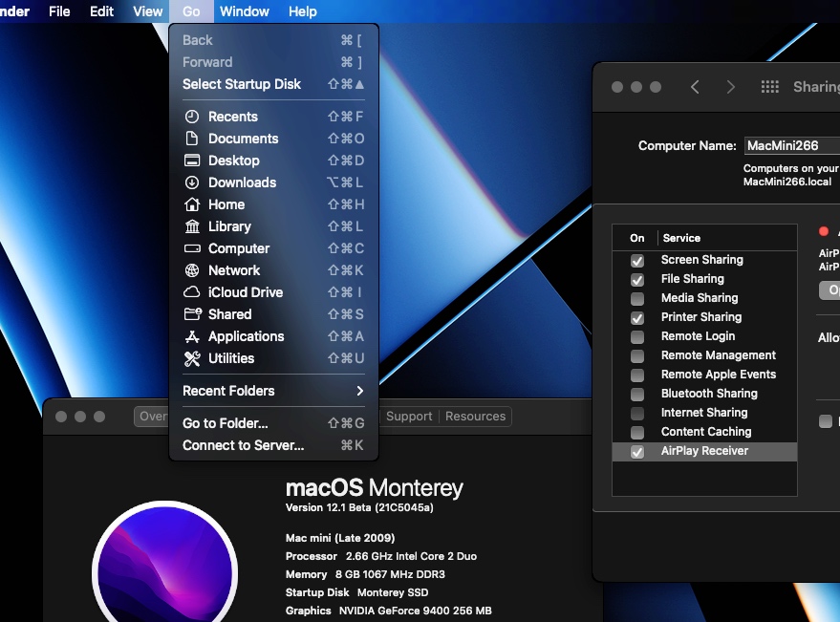The width and height of the screenshot is (840, 622).
Task: Click the Computer icon in Go menu
Action: (192, 248)
